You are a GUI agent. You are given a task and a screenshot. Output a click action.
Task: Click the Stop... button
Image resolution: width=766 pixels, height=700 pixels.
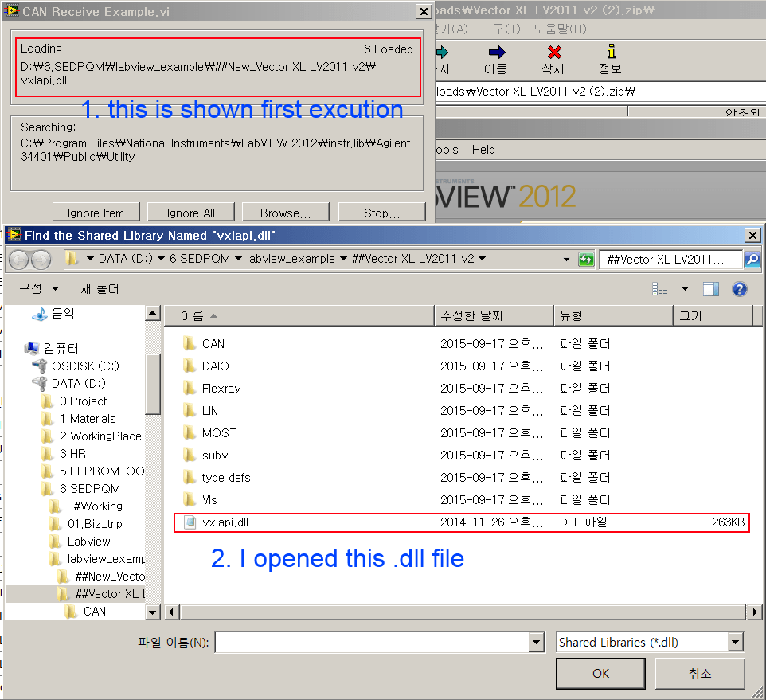382,213
